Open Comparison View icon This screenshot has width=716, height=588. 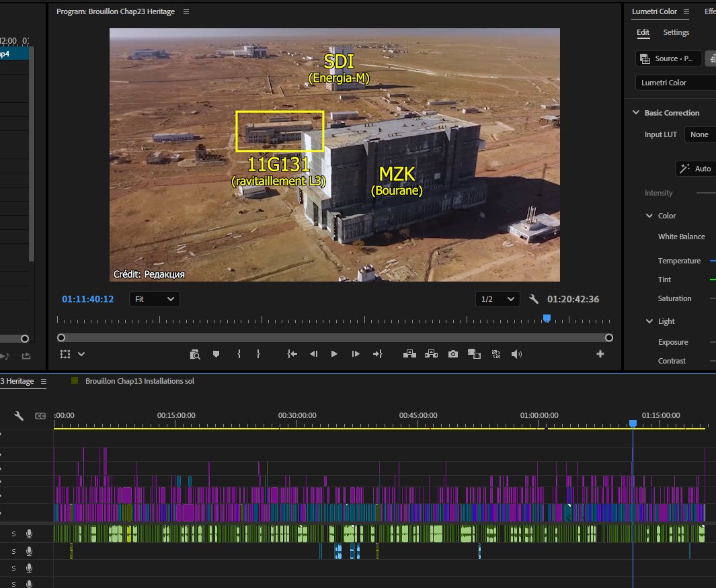475,354
